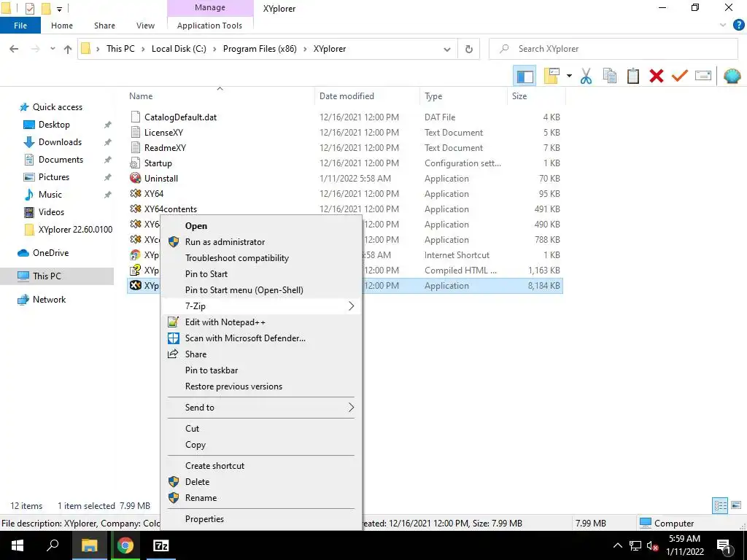
Task: Open Music in the navigation pane
Action: pos(50,194)
